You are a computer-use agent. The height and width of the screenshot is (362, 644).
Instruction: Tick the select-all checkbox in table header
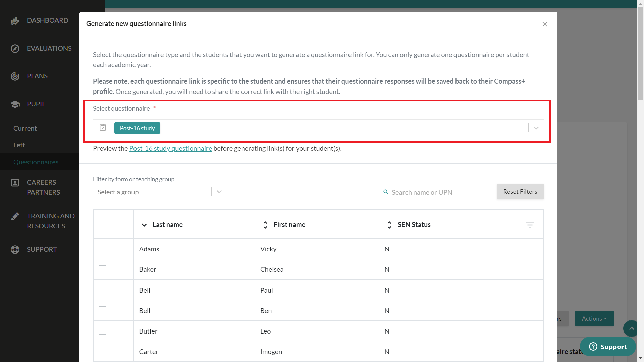tap(103, 224)
